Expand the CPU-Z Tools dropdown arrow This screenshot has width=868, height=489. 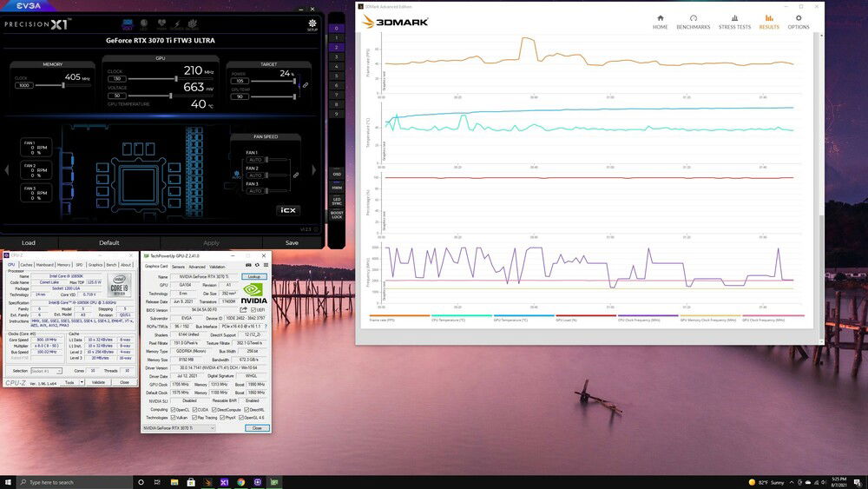[x=82, y=382]
